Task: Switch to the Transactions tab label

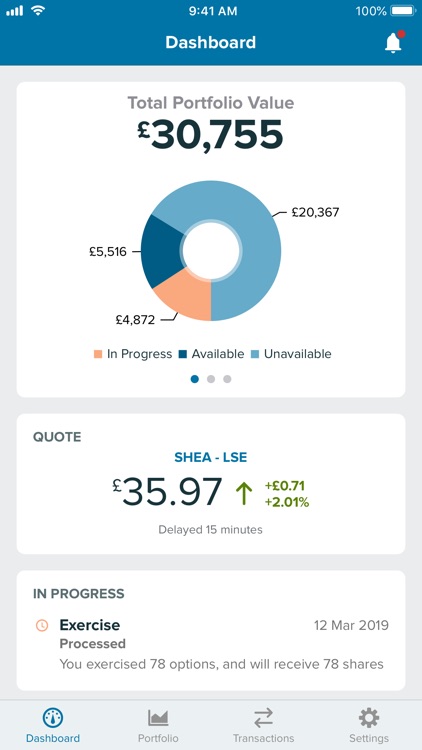Action: click(x=263, y=738)
